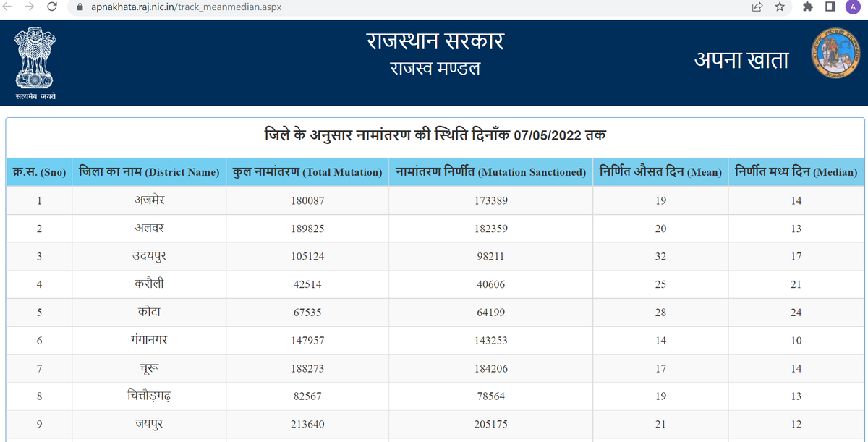Open the profile avatar 'A'

[x=854, y=7]
